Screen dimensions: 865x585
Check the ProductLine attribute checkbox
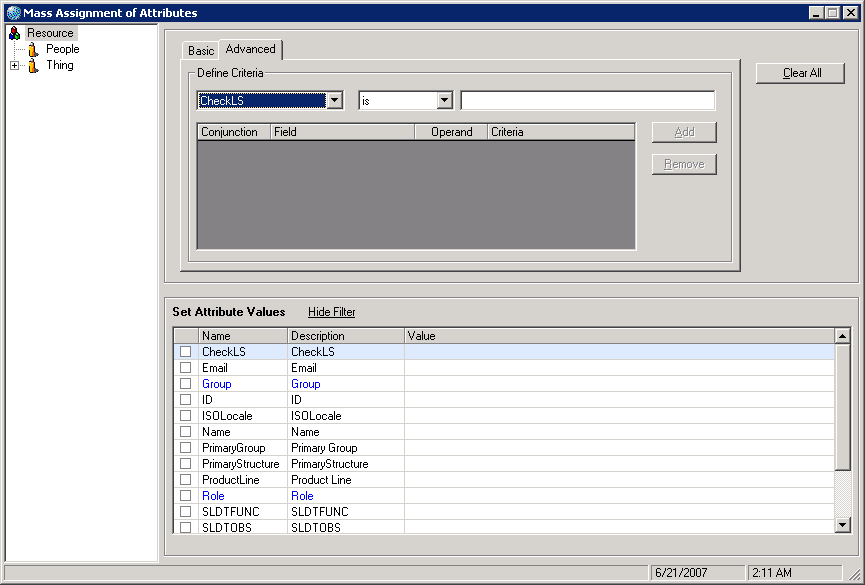(x=185, y=480)
